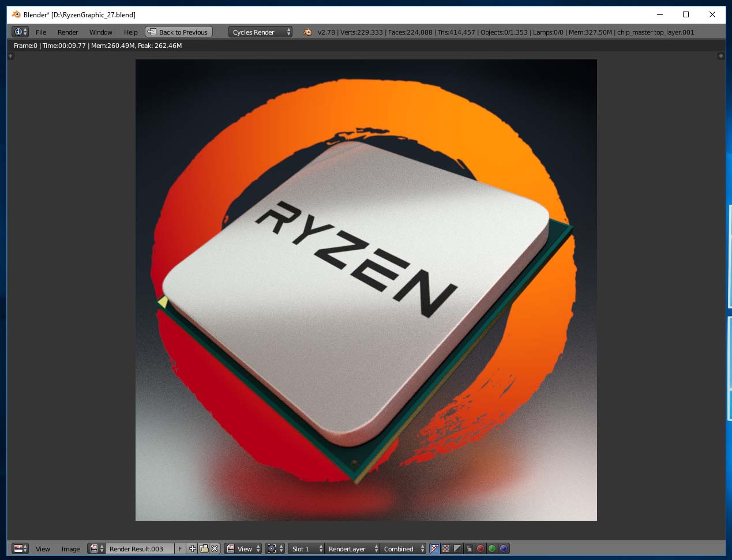Image resolution: width=732 pixels, height=560 pixels.
Task: Click the Objects:0/1,353 header statistic
Action: (504, 32)
